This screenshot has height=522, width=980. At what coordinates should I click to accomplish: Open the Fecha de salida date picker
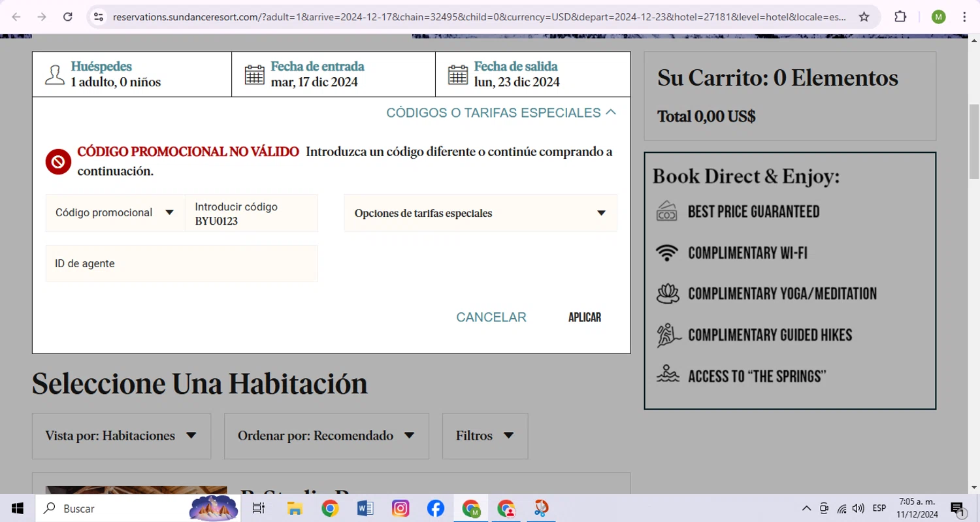[x=533, y=74]
